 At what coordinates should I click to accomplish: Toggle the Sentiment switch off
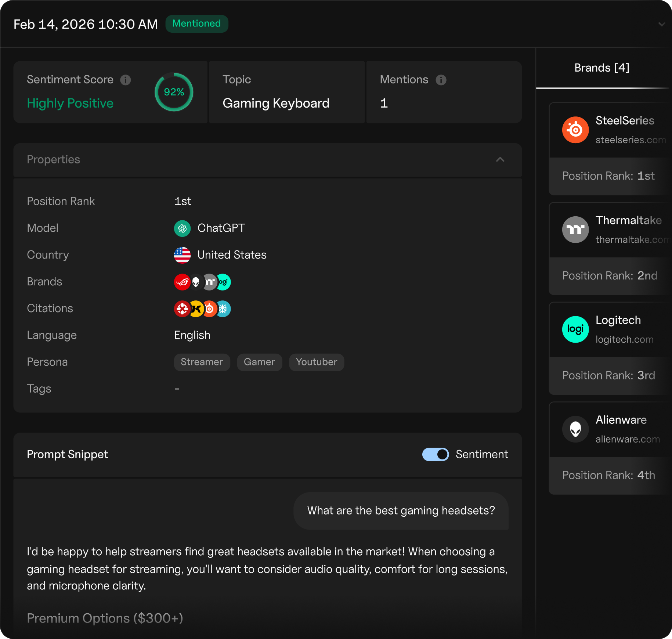tap(435, 455)
